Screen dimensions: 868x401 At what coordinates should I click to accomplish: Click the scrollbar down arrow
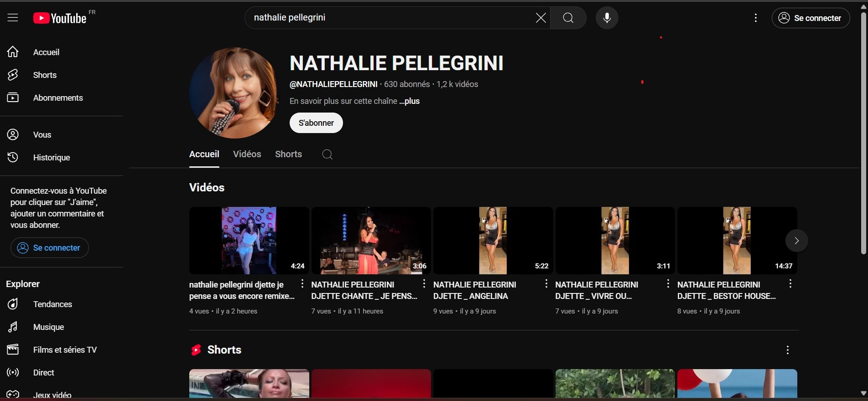tap(863, 393)
